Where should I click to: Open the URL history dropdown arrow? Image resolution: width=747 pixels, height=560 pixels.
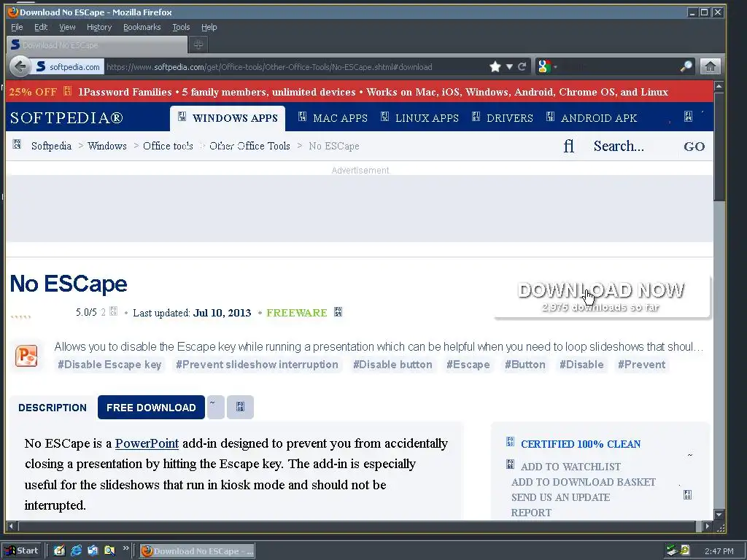(509, 66)
